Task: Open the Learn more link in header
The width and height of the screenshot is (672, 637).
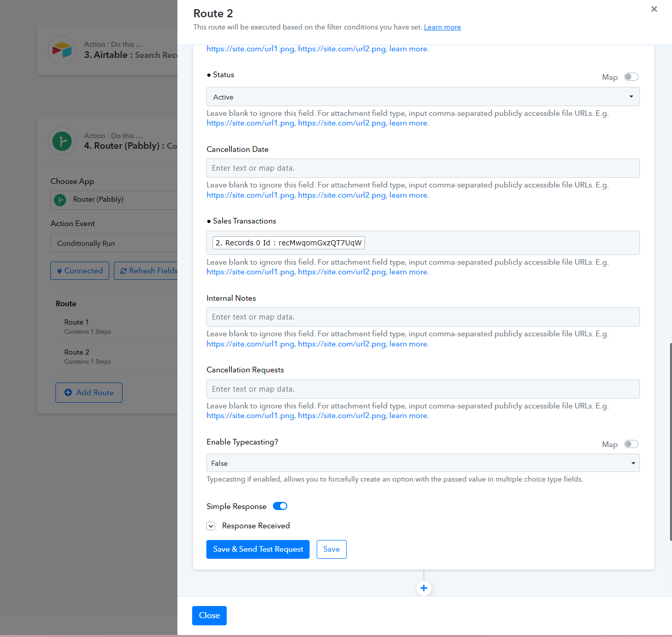Action: point(442,27)
